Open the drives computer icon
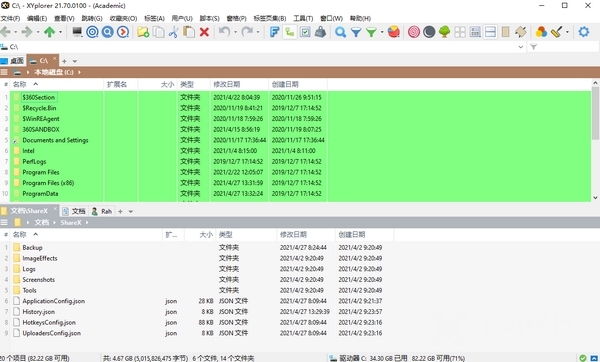Viewport: 600px width, 362px height. tap(77, 32)
